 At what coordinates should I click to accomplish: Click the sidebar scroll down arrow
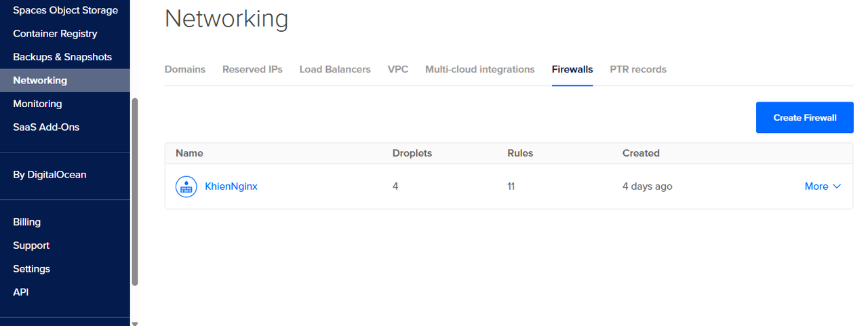click(134, 323)
